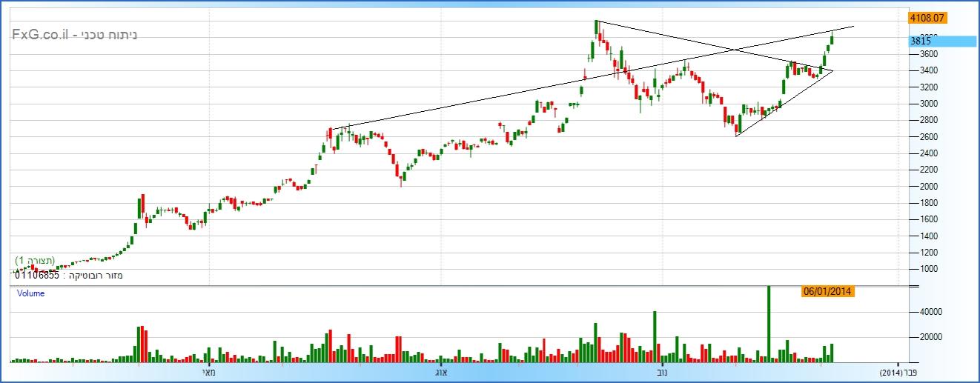Click the tallest green volume bar
Viewport: 980px width, 383px height.
point(769,324)
